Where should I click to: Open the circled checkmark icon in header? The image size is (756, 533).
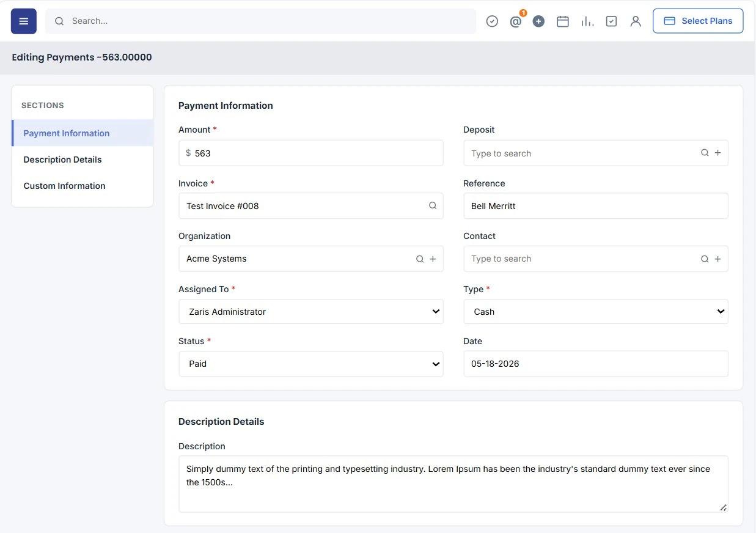[492, 21]
